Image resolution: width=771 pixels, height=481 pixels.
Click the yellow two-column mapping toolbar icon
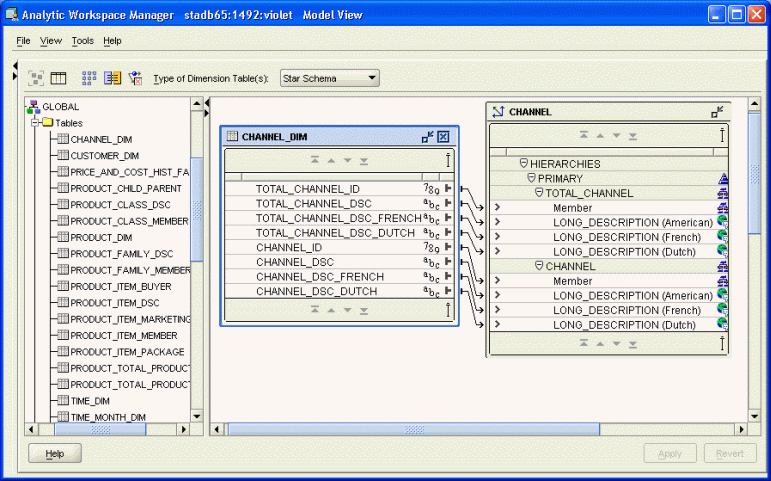point(113,78)
